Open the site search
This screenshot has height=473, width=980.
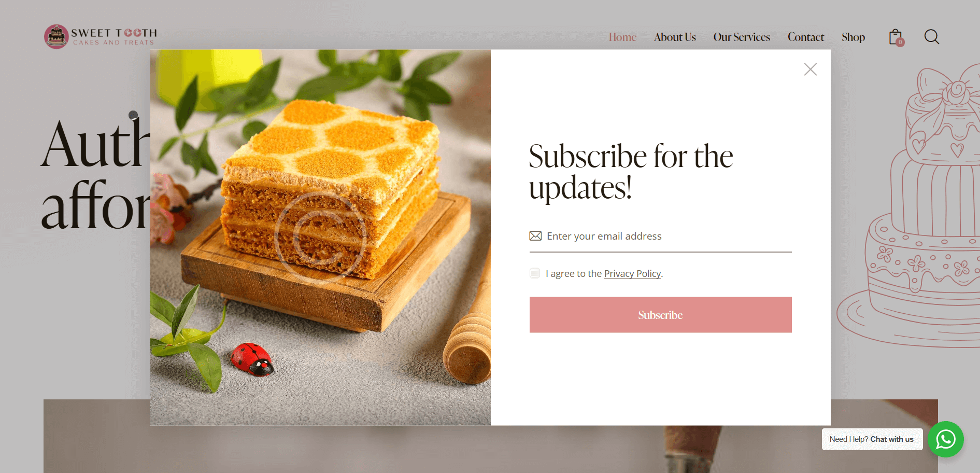coord(931,36)
